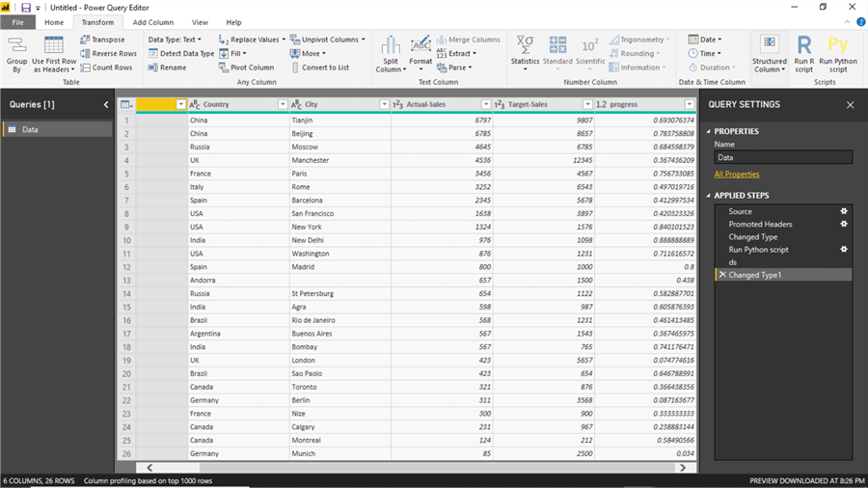Open the File menu
Screen dimensions: 868x488
pyautogui.click(x=17, y=22)
